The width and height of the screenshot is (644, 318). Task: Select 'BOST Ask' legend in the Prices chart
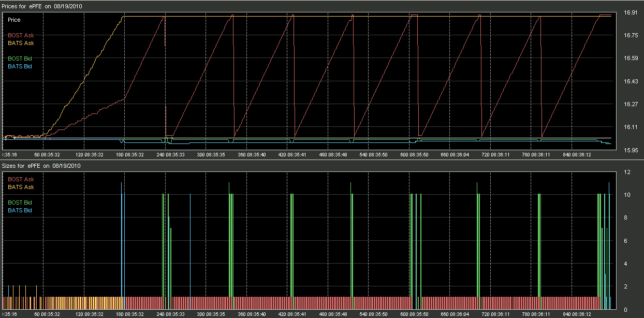21,35
